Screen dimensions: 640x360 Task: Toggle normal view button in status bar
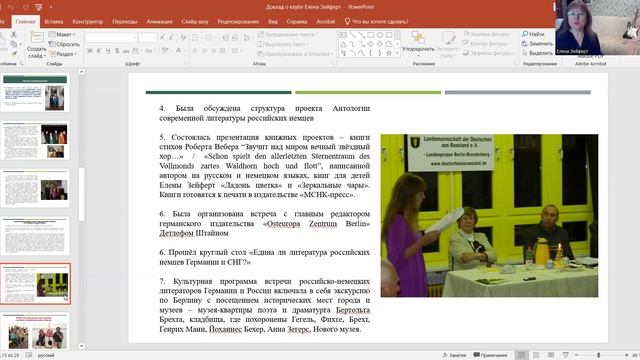[x=521, y=355]
